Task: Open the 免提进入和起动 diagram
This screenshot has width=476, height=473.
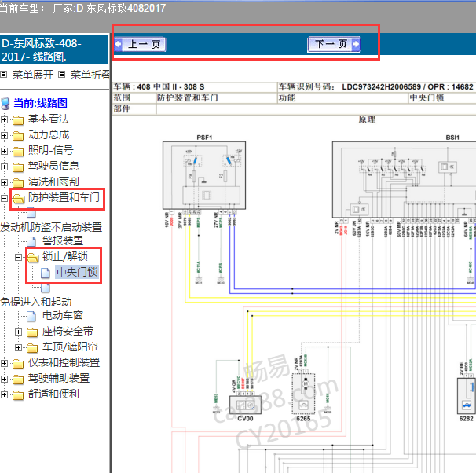Action: 36,302
